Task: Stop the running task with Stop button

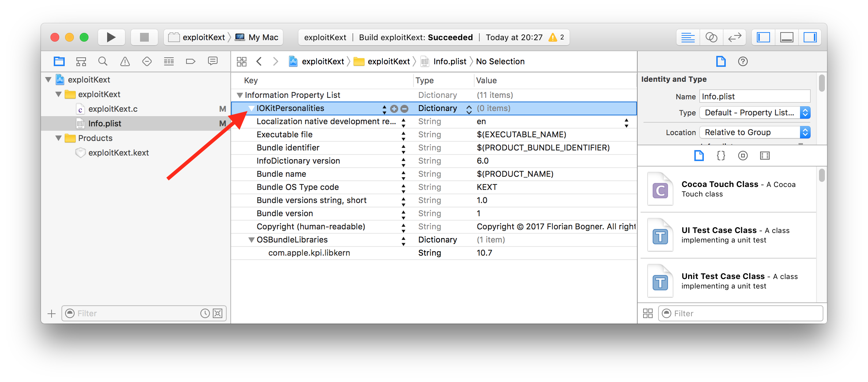Action: point(144,37)
